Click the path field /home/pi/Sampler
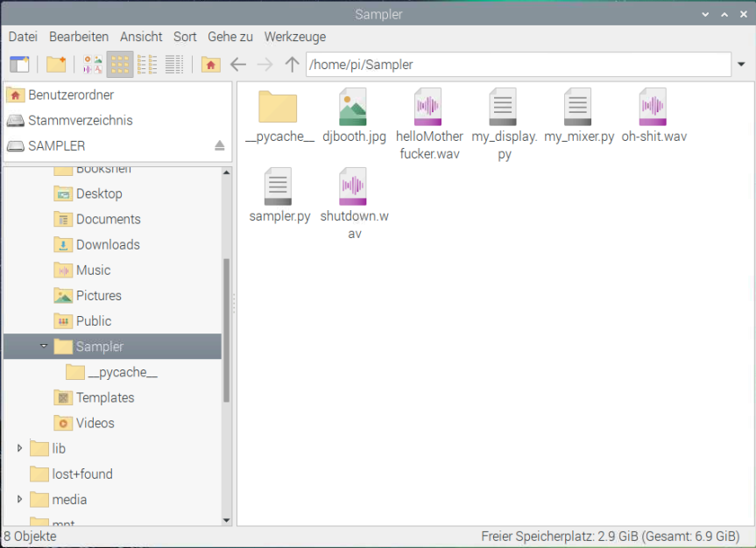This screenshot has height=548, width=756. [x=519, y=64]
